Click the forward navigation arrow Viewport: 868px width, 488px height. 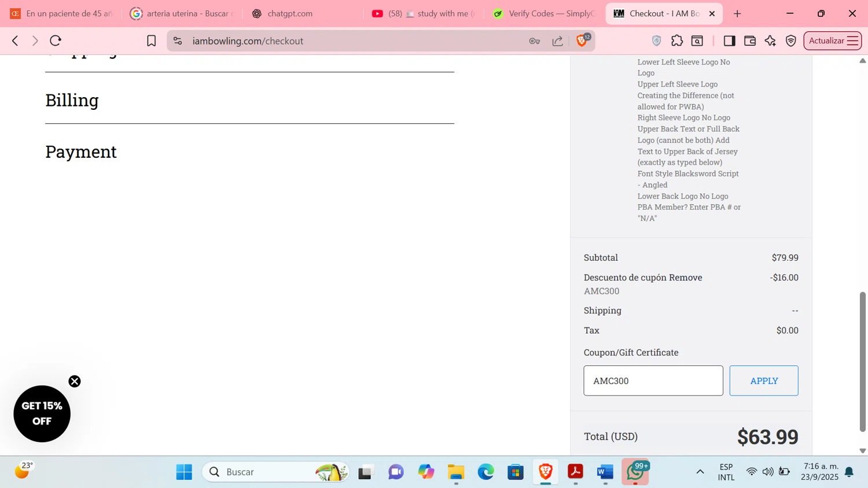(x=35, y=41)
